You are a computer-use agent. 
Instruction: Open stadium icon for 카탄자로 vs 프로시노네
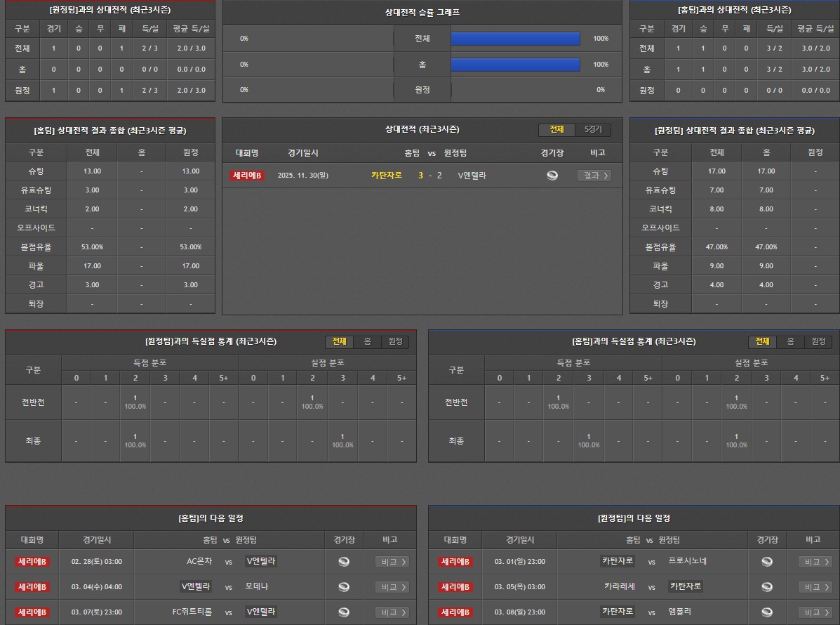(x=767, y=562)
